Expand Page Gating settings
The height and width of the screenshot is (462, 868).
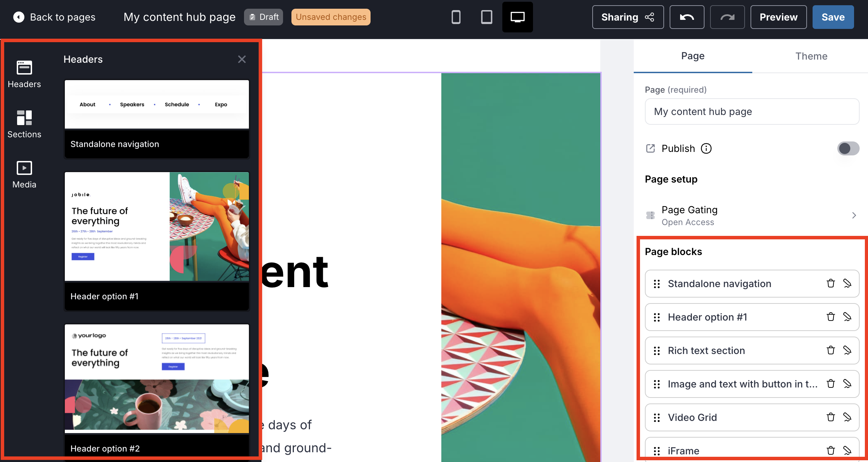752,215
